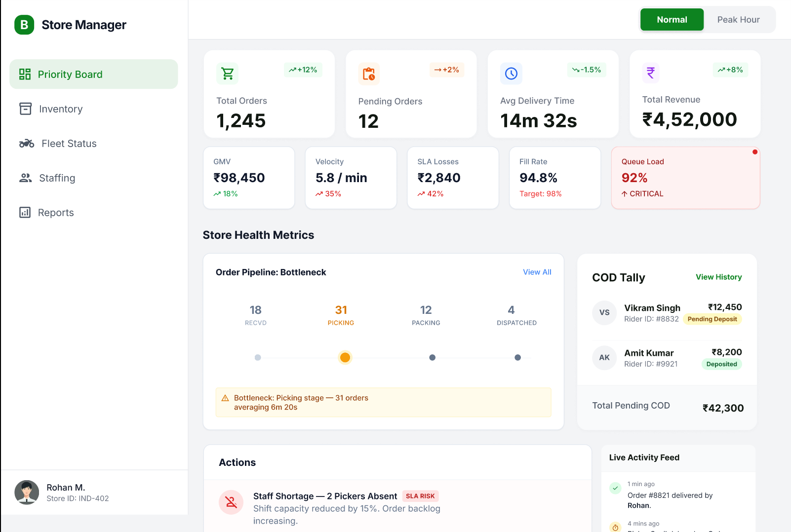Click the motorbike Fleet Status icon

27,144
